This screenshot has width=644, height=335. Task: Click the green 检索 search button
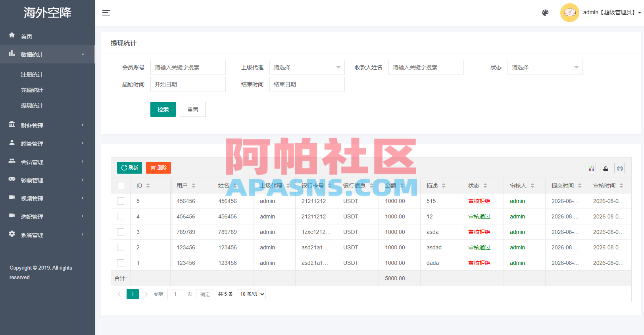[163, 109]
